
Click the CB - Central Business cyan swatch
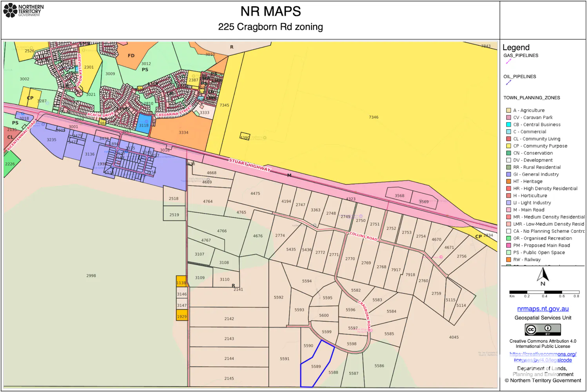coord(508,125)
